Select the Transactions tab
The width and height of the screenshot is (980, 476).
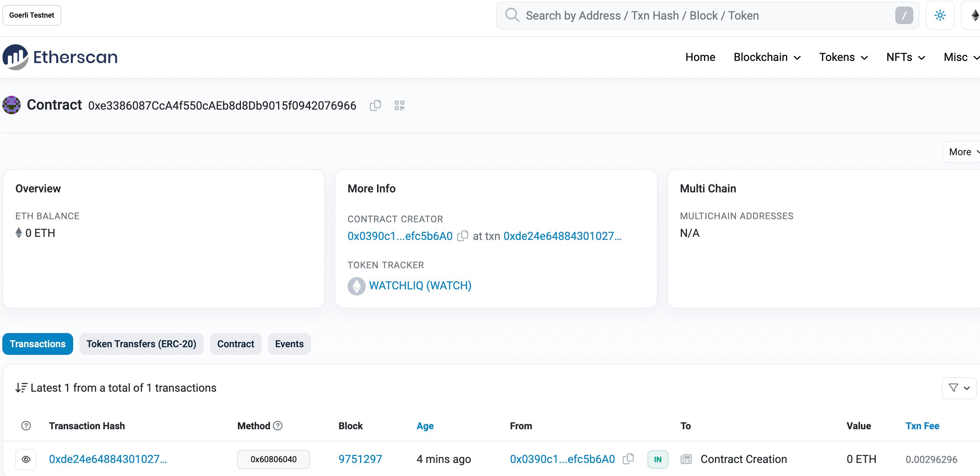[x=38, y=344]
